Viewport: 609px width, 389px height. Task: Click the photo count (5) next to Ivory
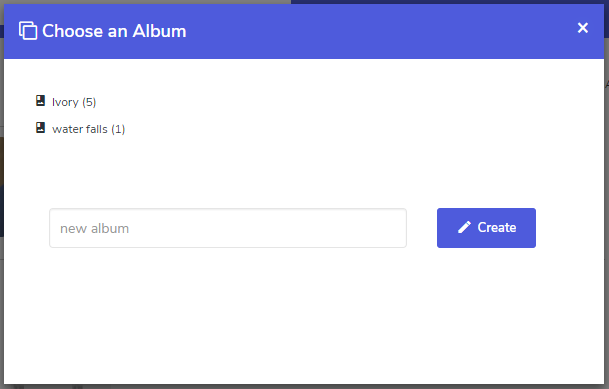pos(89,102)
